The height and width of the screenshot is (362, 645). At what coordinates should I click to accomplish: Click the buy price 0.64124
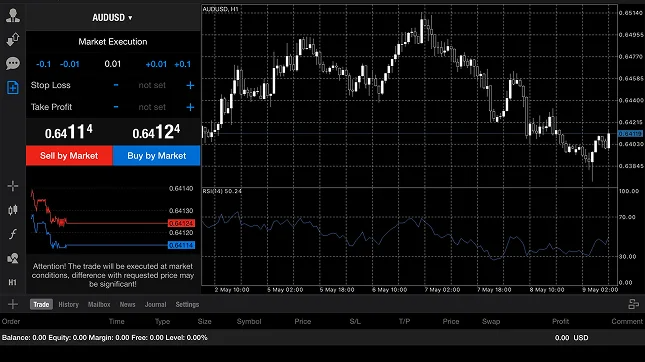pos(156,132)
